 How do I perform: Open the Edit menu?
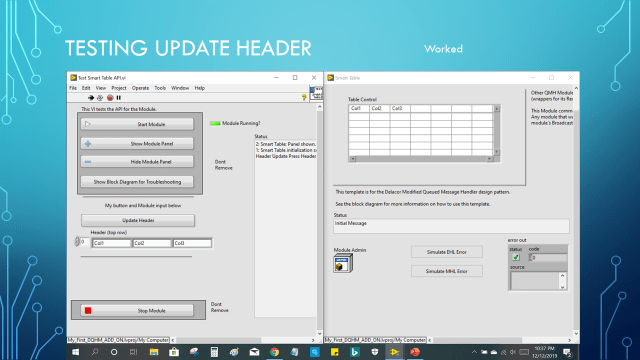(x=86, y=88)
